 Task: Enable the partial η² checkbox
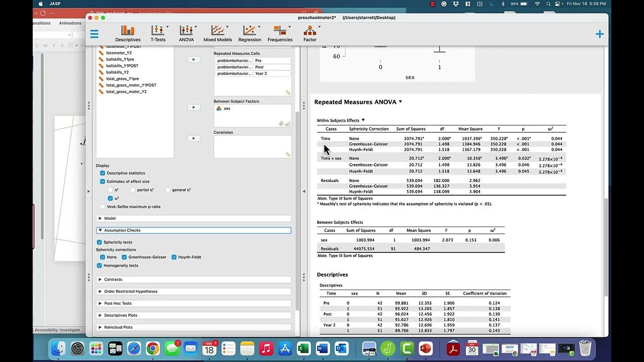133,190
